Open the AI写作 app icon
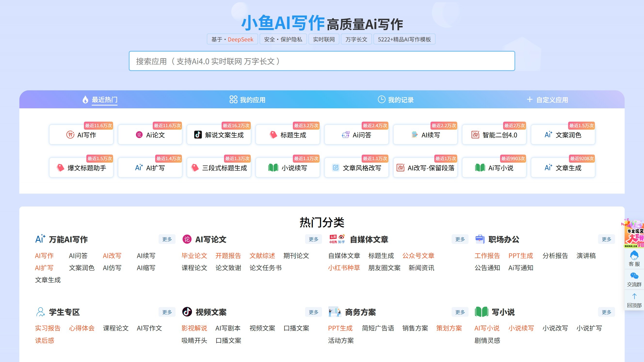This screenshot has width=644, height=362. (71, 135)
